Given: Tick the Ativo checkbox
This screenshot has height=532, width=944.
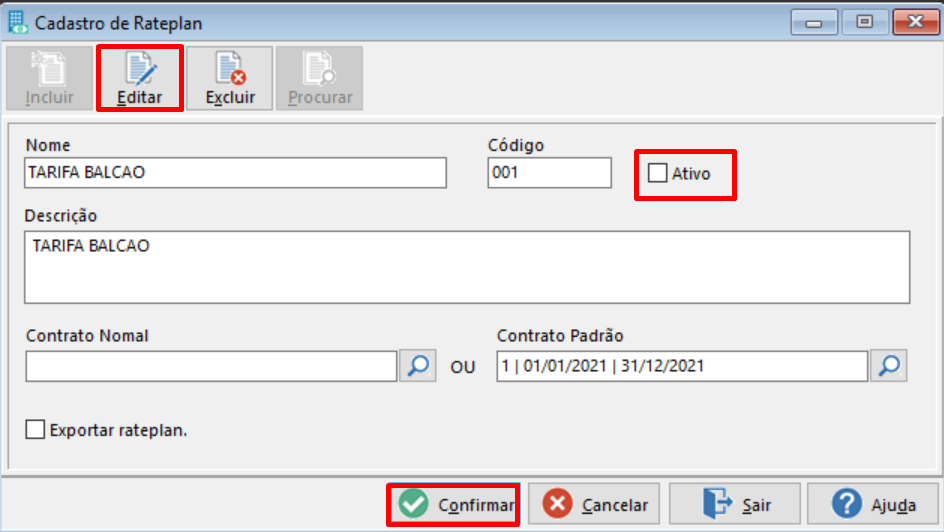Looking at the screenshot, I should coord(657,173).
